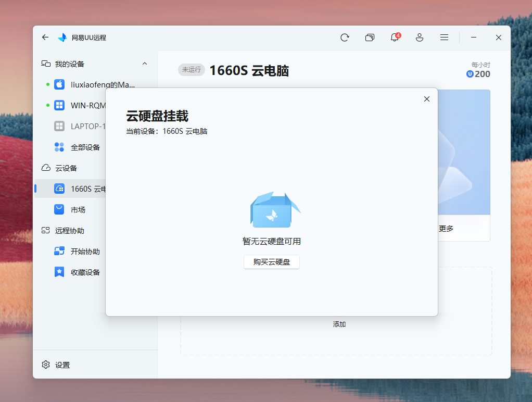Close the 网易UU远程 window
The image size is (532, 402).
point(498,37)
